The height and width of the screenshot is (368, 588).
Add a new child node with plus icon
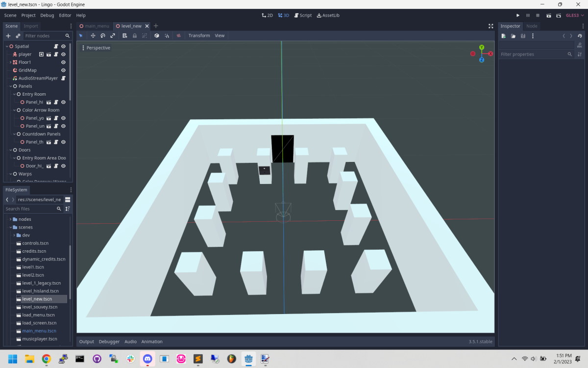click(x=8, y=36)
